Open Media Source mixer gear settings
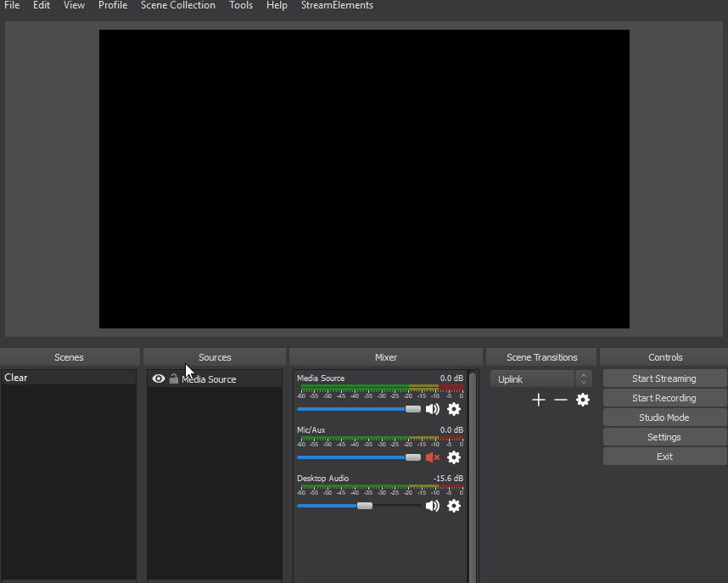The image size is (728, 583). (x=454, y=409)
